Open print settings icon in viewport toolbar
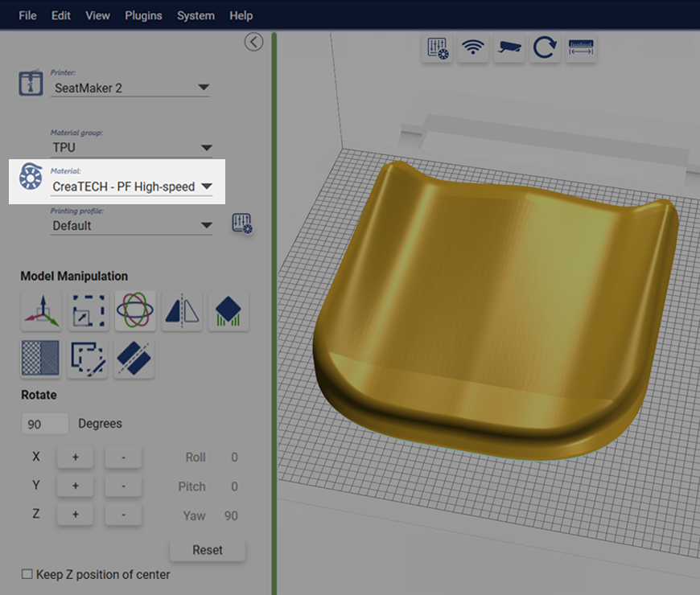The height and width of the screenshot is (595, 700). pos(437,47)
